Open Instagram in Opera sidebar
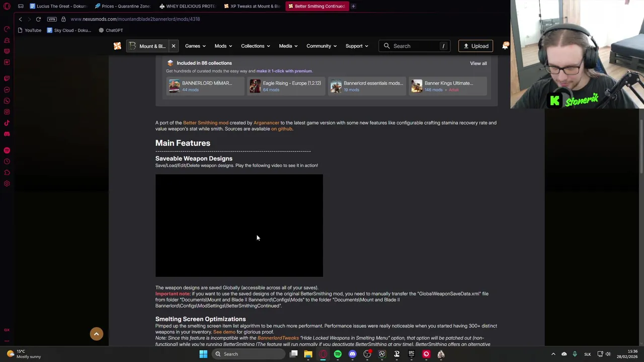The image size is (644, 362). [7, 112]
